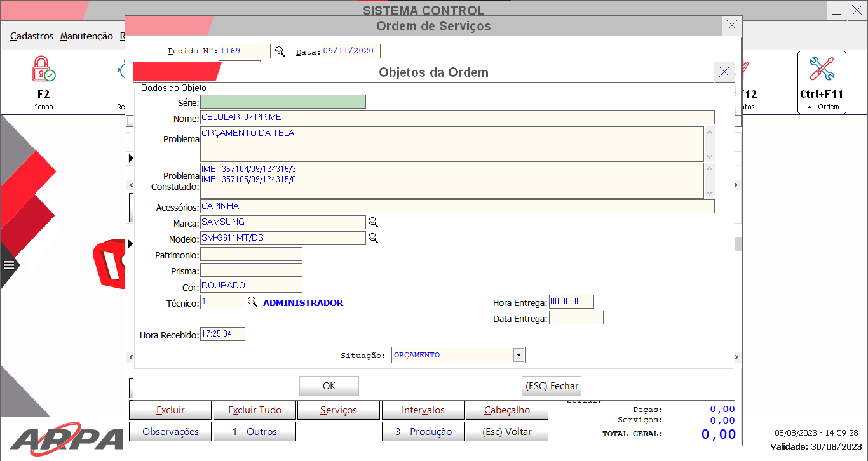Select the Data Entrega input field
868x461 pixels.
coord(576,318)
